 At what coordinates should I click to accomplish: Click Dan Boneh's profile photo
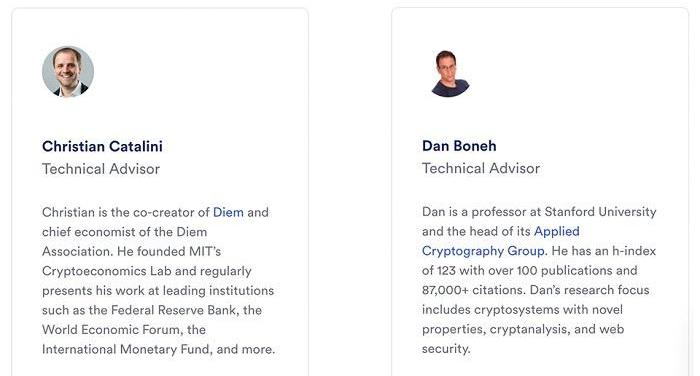450,73
